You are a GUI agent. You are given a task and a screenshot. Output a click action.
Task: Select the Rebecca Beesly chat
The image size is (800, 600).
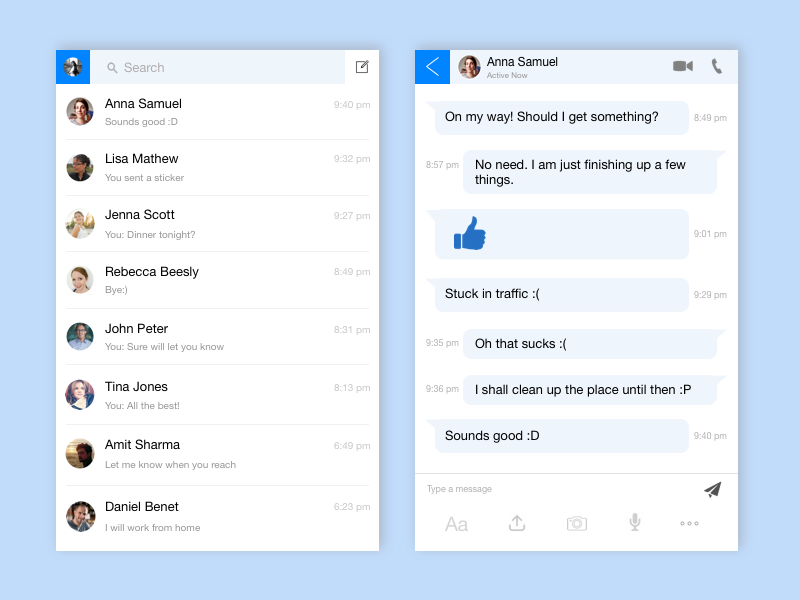[217, 280]
